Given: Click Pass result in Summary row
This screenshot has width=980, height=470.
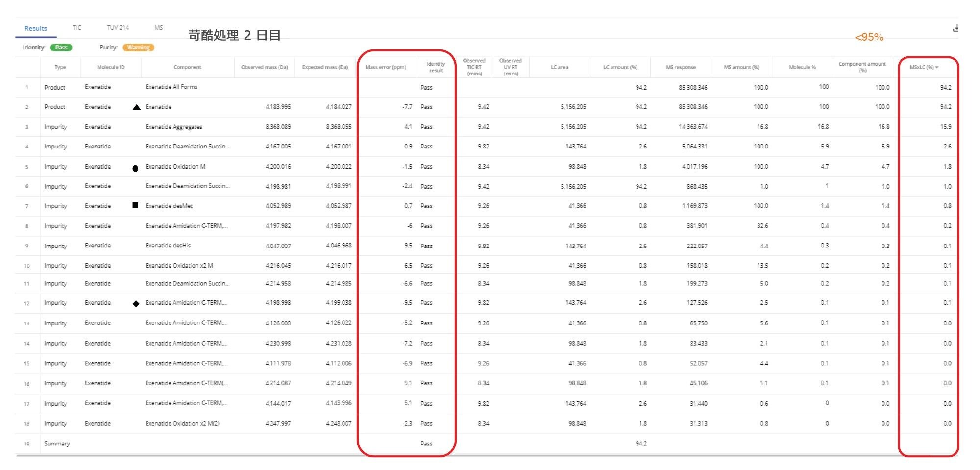Looking at the screenshot, I should [426, 444].
